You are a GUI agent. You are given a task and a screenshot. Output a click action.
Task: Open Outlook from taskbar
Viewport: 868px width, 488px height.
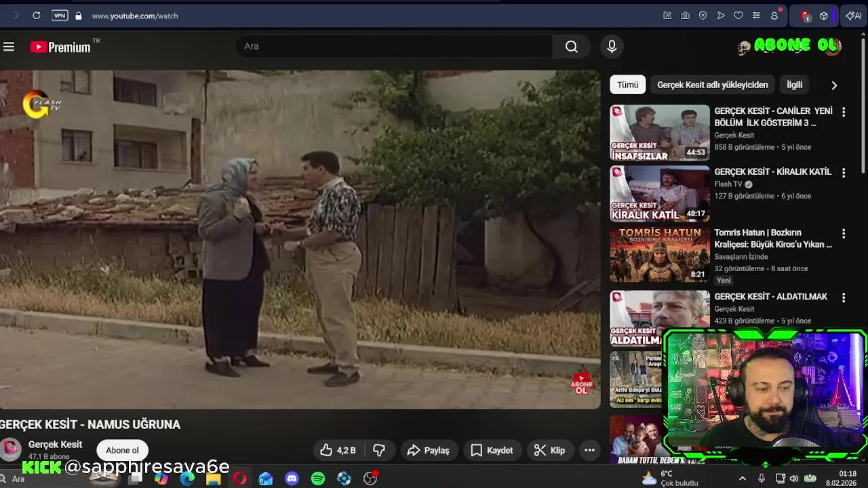tap(265, 479)
